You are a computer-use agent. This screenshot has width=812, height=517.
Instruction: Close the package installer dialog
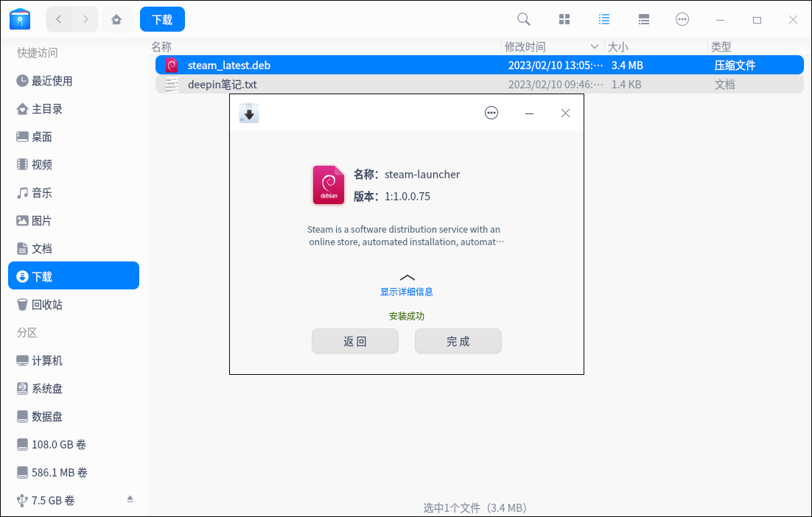(x=565, y=113)
